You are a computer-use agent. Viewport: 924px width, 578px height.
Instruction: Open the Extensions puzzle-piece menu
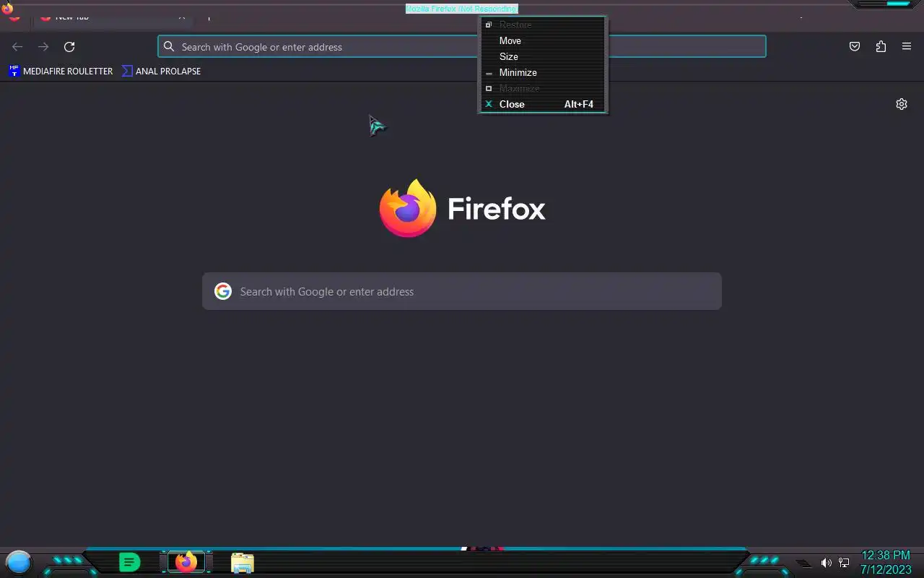tap(881, 47)
